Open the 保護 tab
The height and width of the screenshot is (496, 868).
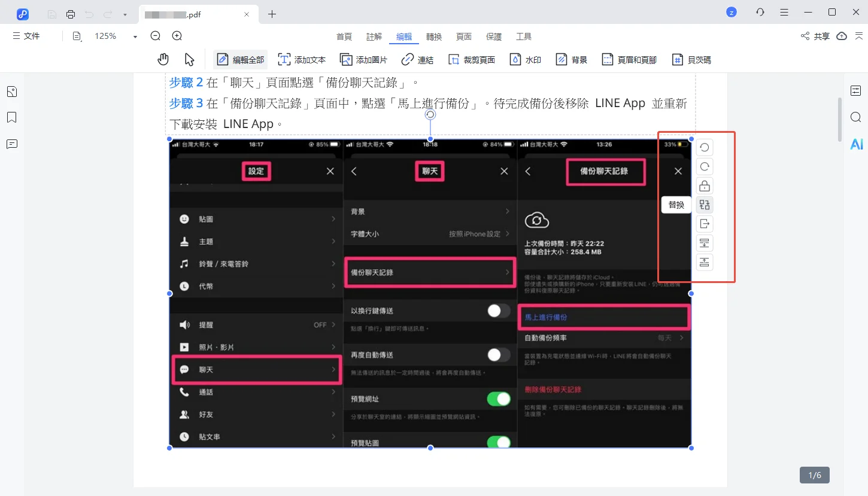point(494,36)
